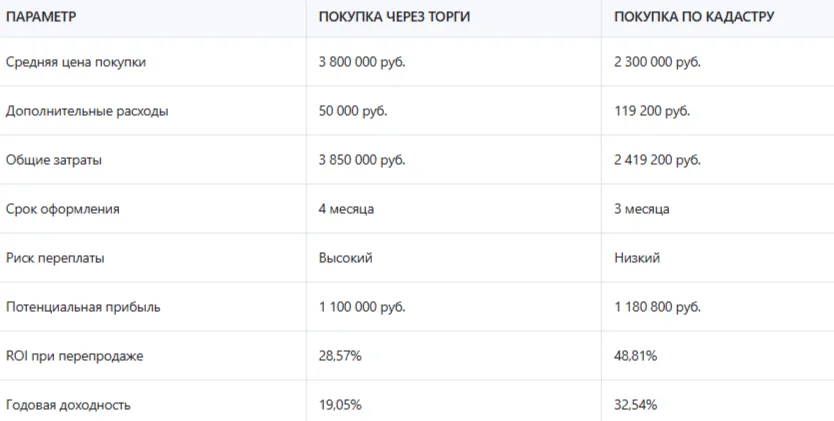Click the Потенциальная прибыль row label
Screen dimensions: 834x421
[83, 307]
